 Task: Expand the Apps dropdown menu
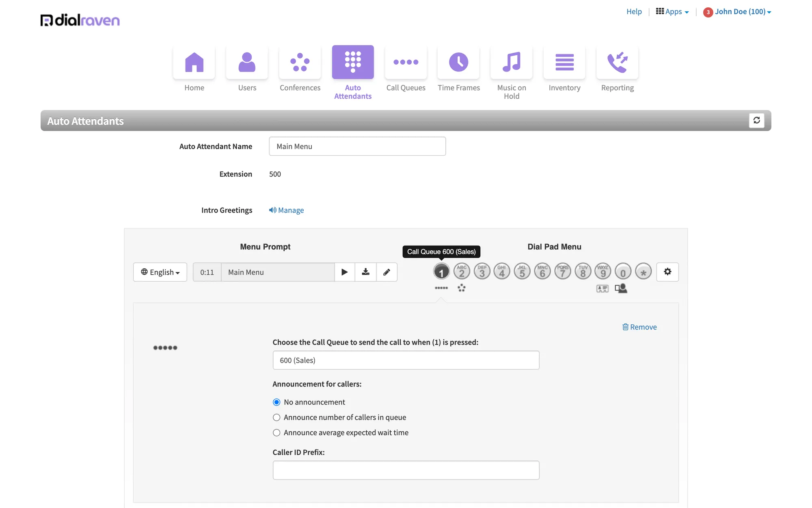(x=672, y=12)
